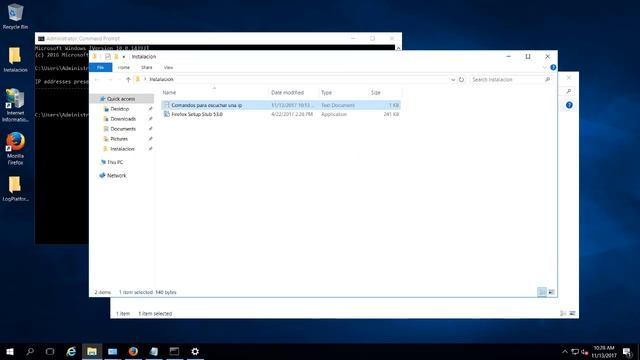Open the address bar history dropdown
640x360 pixels.
pyautogui.click(x=453, y=80)
